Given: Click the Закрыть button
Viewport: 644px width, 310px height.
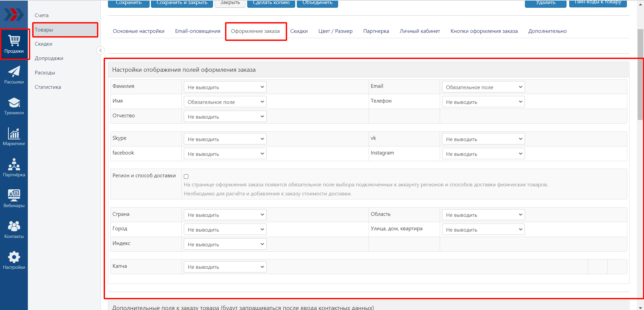Looking at the screenshot, I should 230,3.
